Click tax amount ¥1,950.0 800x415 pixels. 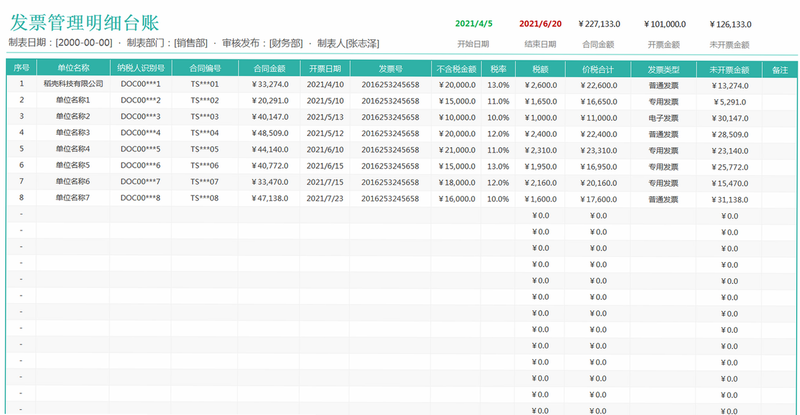(x=541, y=166)
